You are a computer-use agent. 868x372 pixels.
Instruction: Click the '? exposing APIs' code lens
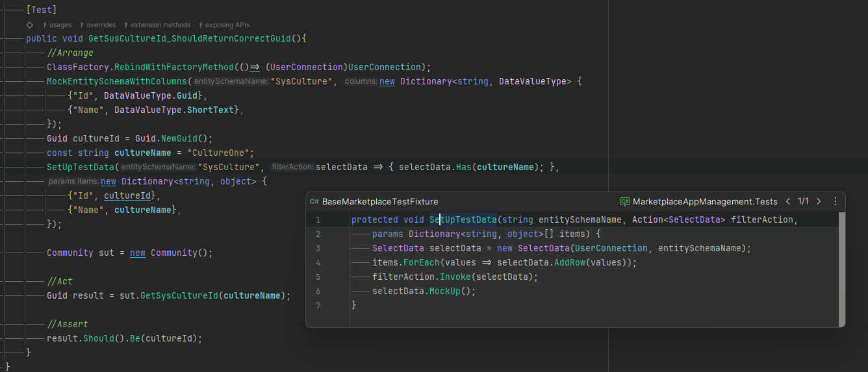pyautogui.click(x=224, y=25)
